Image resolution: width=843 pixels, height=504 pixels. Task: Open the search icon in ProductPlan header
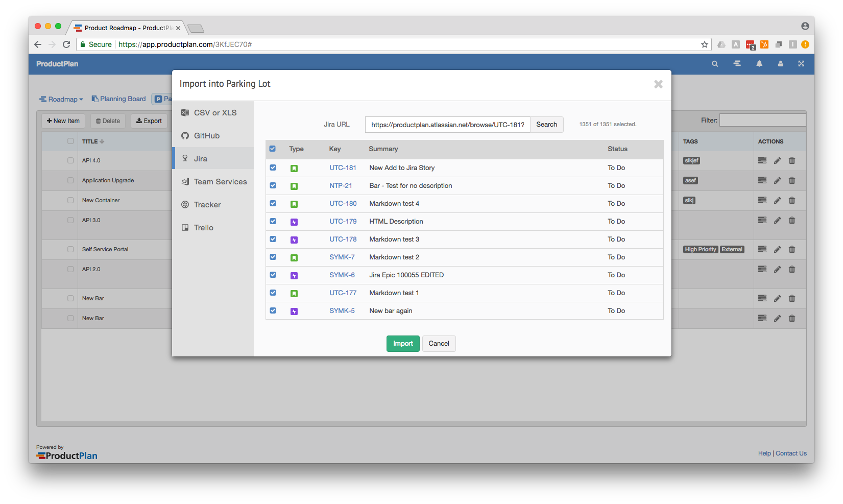click(x=715, y=64)
